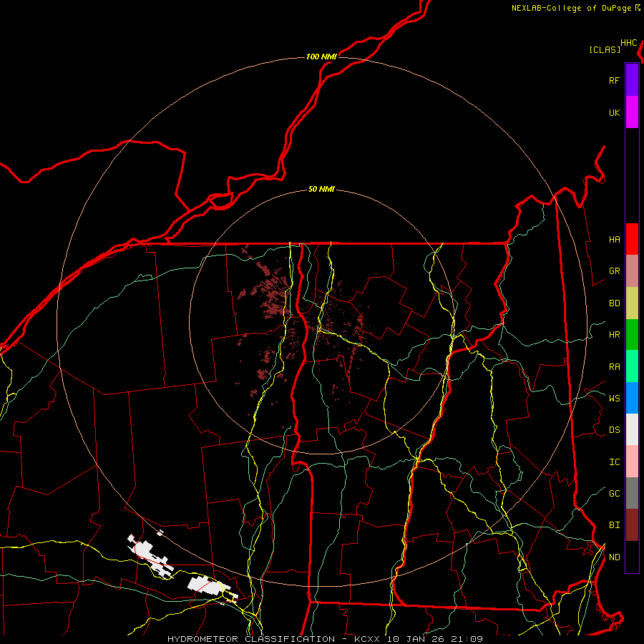Click the UK legend label
Image resolution: width=644 pixels, height=644 pixels.
pos(614,112)
